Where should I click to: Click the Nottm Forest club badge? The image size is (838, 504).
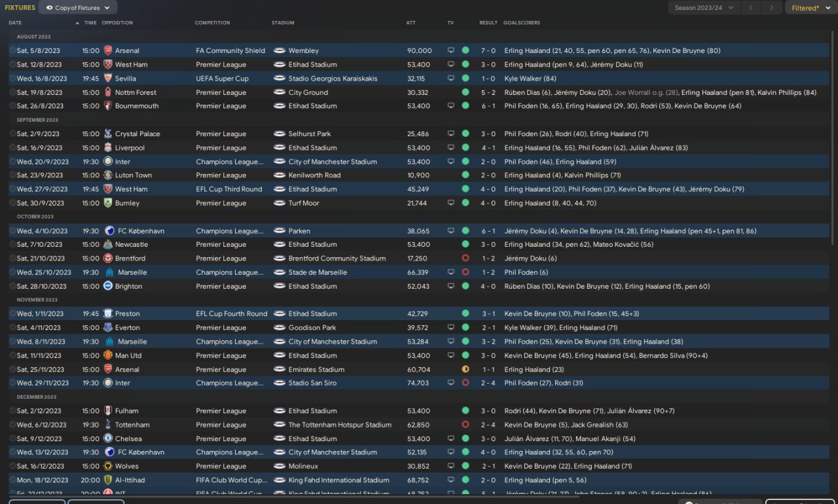tap(108, 92)
